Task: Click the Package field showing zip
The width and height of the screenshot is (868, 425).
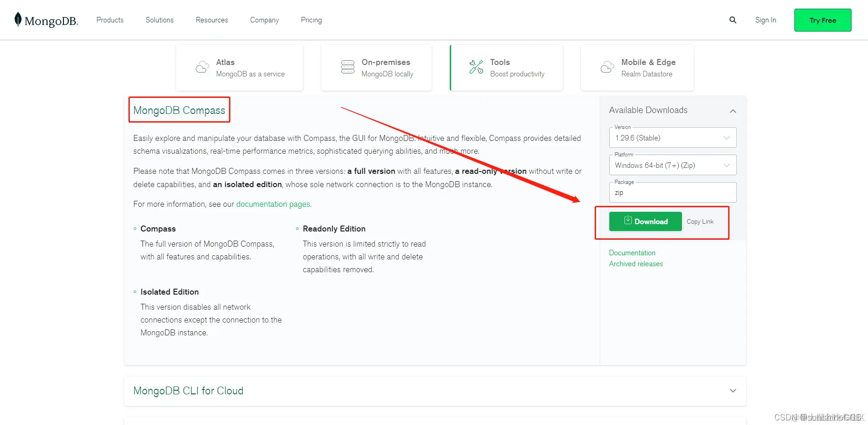Action: pos(672,193)
